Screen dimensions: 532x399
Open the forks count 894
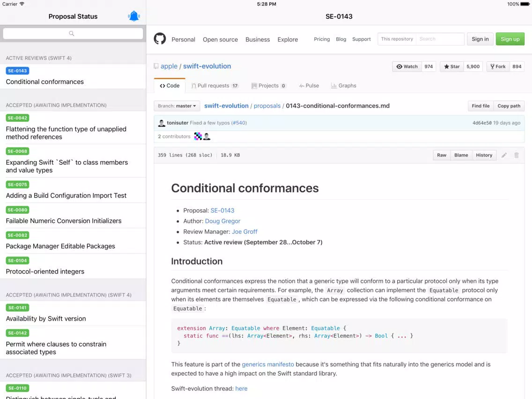tap(517, 66)
